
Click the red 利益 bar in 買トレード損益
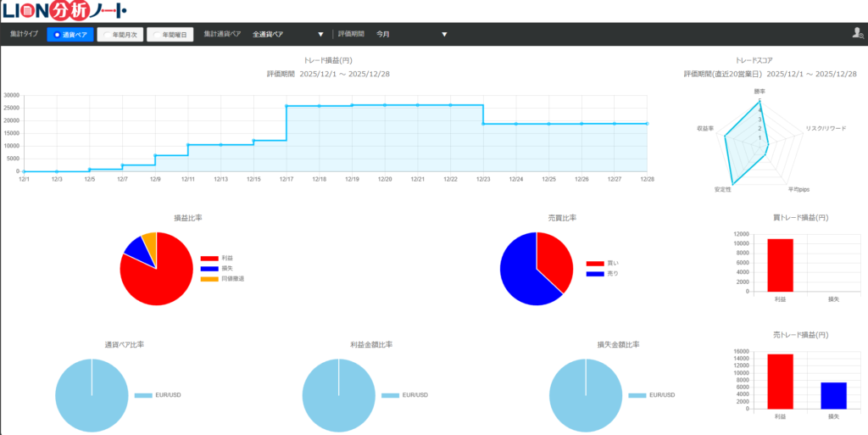780,265
